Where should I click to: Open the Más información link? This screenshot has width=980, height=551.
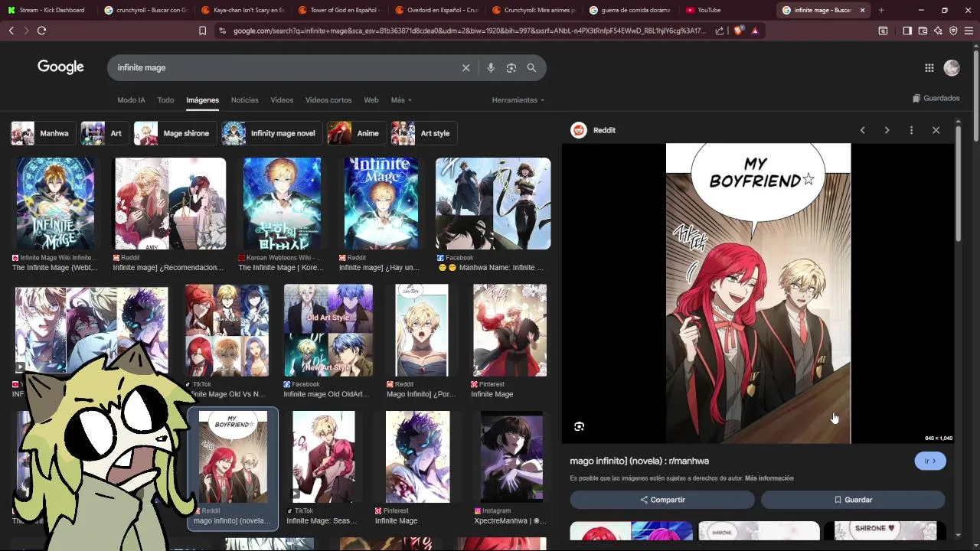(x=769, y=478)
